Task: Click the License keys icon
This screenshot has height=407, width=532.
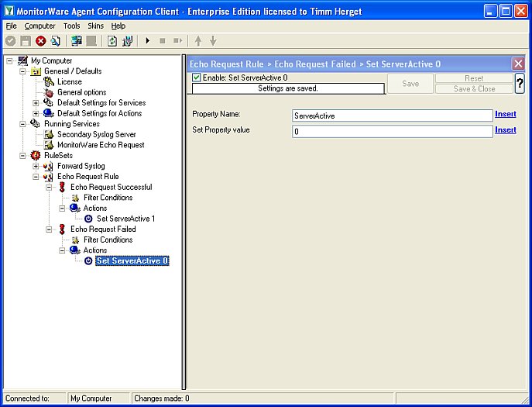Action: pos(49,82)
